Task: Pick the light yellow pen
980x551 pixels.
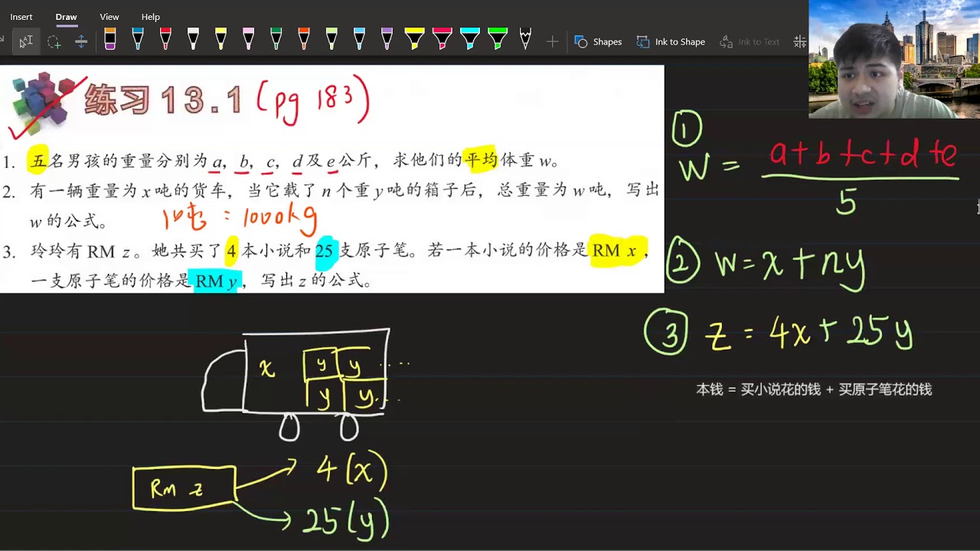Action: pyautogui.click(x=220, y=39)
